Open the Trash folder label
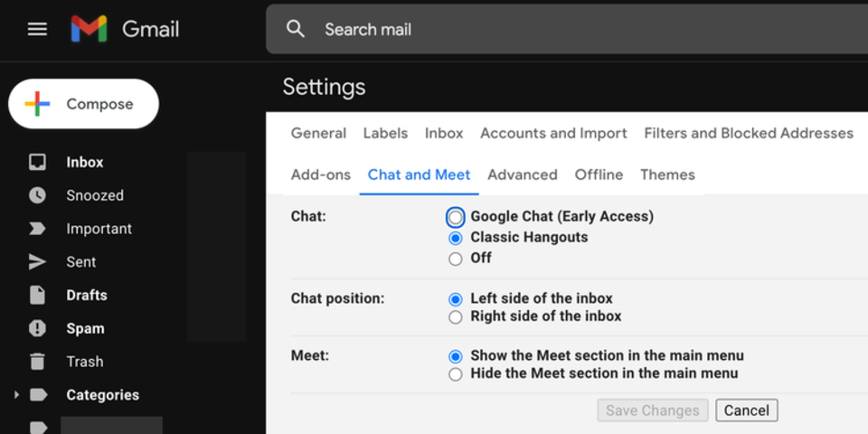 pyautogui.click(x=85, y=362)
